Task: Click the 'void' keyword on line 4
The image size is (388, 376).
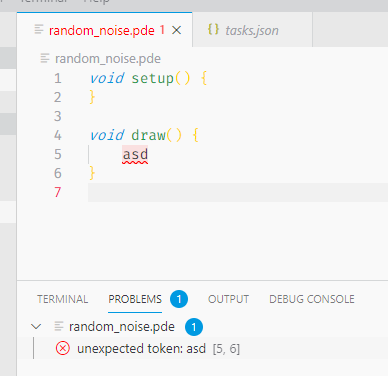Action: [107, 135]
